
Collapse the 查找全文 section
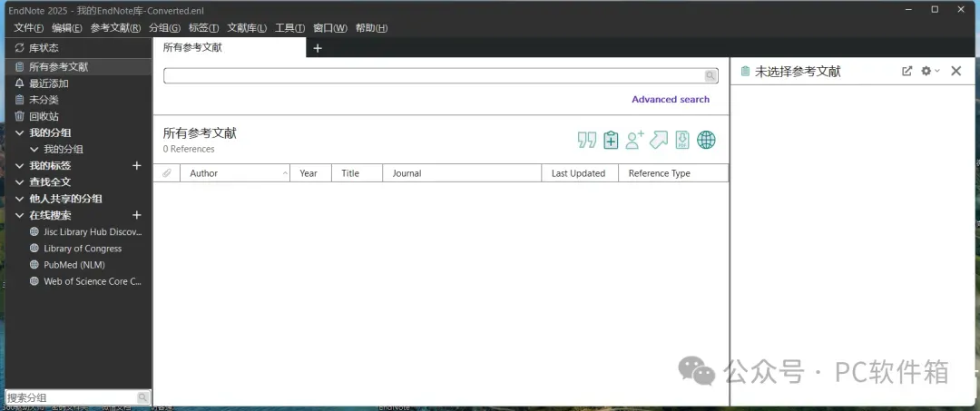[19, 182]
